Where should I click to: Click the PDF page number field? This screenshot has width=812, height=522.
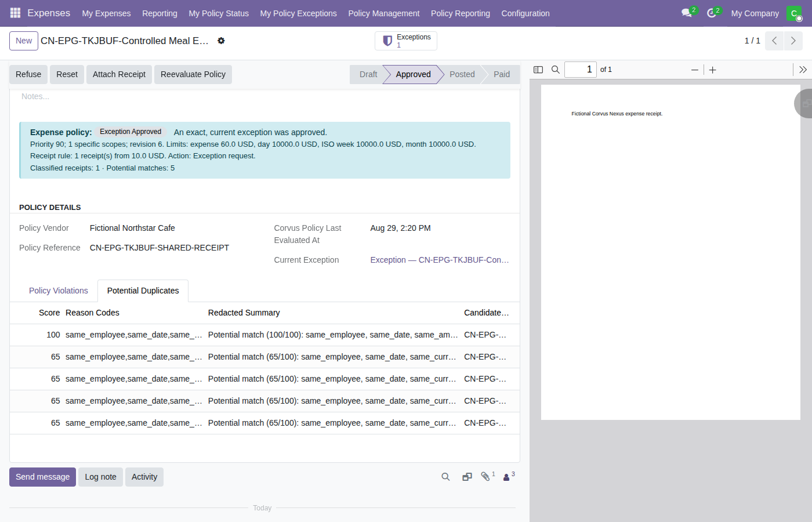click(581, 70)
